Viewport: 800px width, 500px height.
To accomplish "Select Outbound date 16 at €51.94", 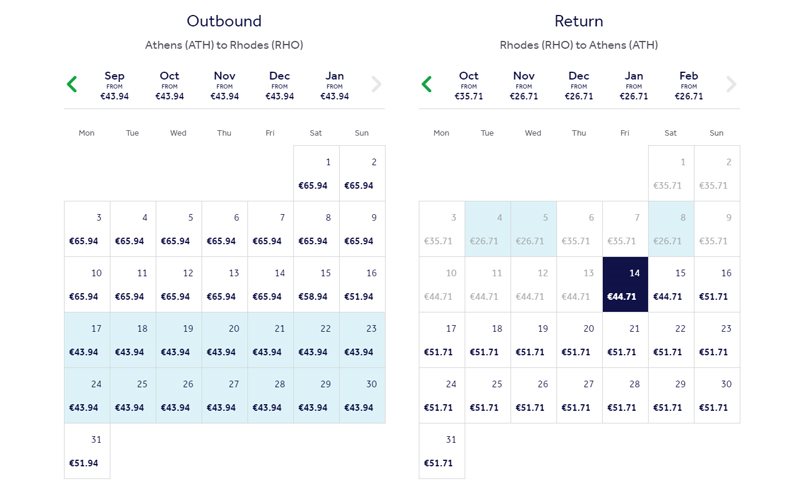I will click(x=362, y=284).
